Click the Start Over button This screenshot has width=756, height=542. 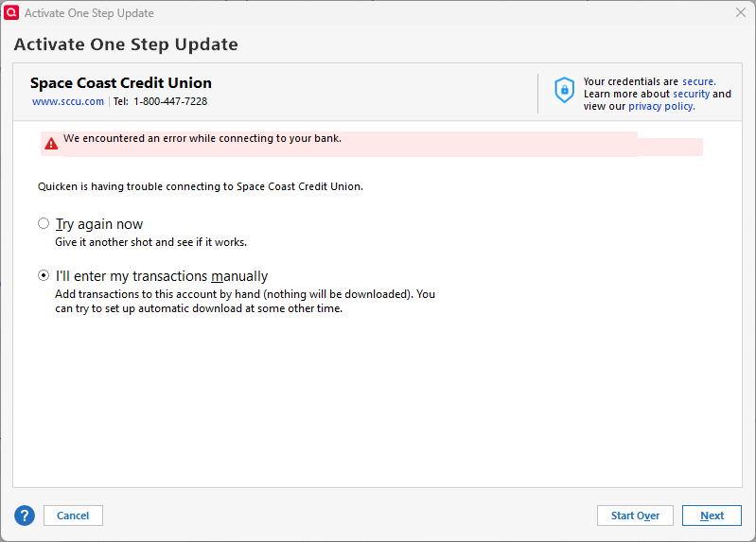pyautogui.click(x=635, y=516)
